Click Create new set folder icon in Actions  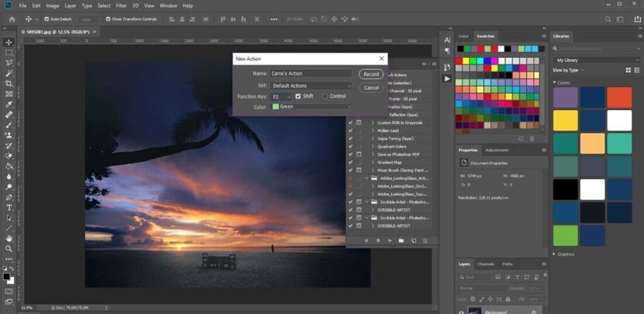(401, 240)
